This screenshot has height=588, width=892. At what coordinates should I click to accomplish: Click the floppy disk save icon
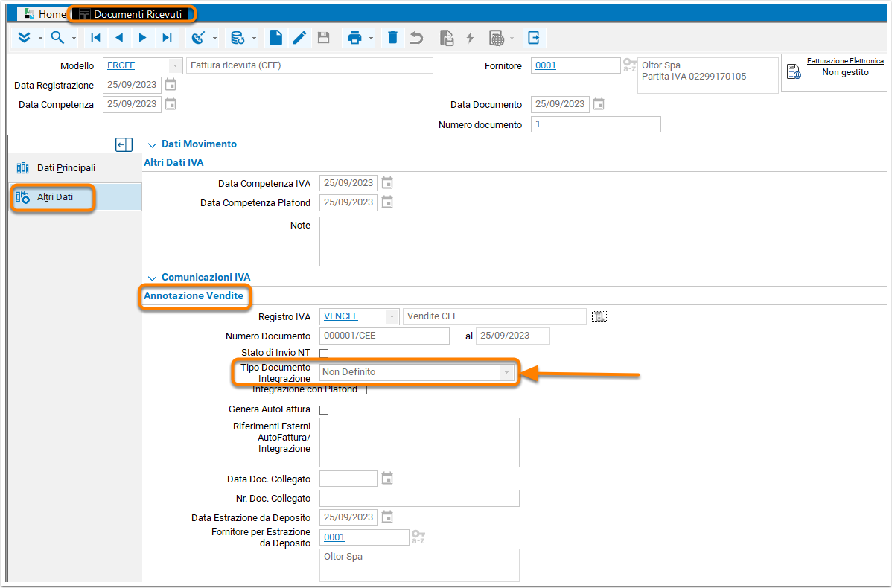tap(324, 38)
